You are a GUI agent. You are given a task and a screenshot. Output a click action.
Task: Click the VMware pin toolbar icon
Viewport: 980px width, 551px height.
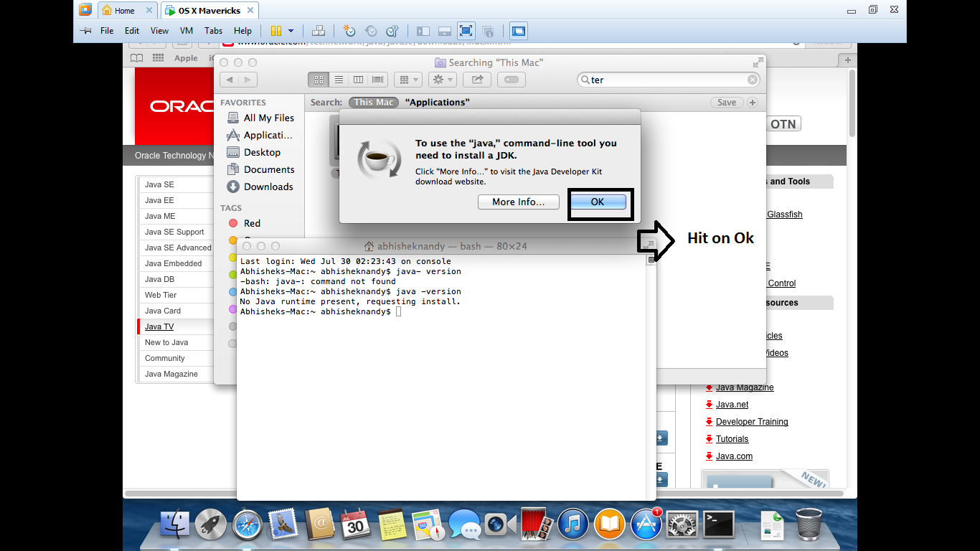(85, 31)
